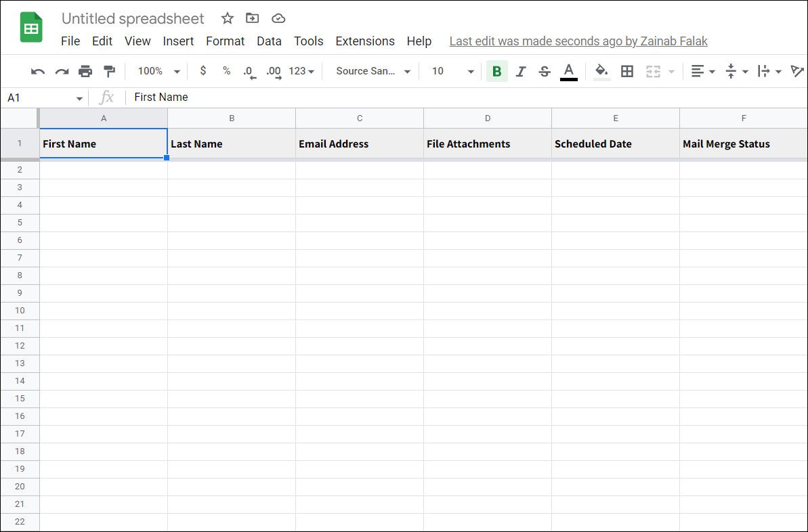The height and width of the screenshot is (532, 808).
Task: Rename the Untitled spreadsheet title
Action: [x=133, y=18]
